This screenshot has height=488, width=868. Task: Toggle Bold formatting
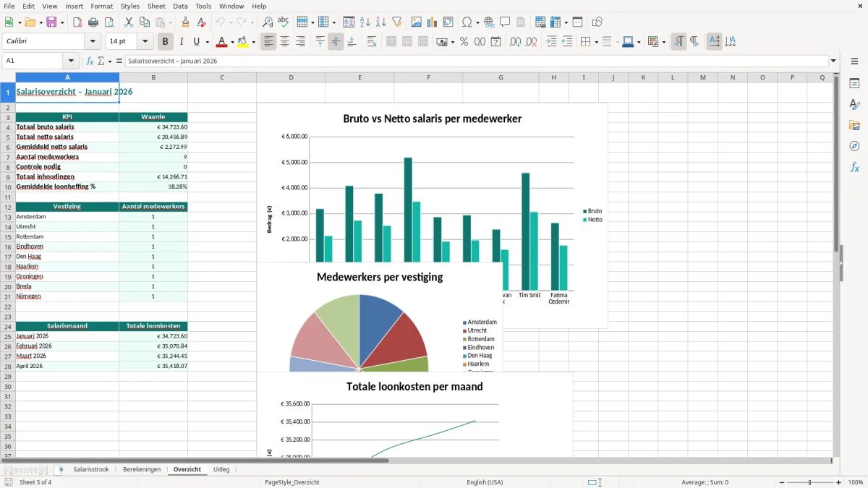coord(166,42)
